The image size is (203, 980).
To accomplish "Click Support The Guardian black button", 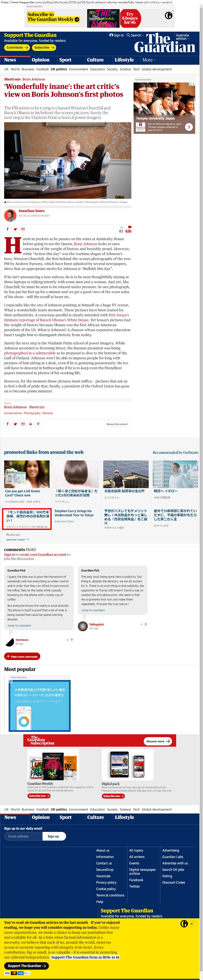I will 27,966.
